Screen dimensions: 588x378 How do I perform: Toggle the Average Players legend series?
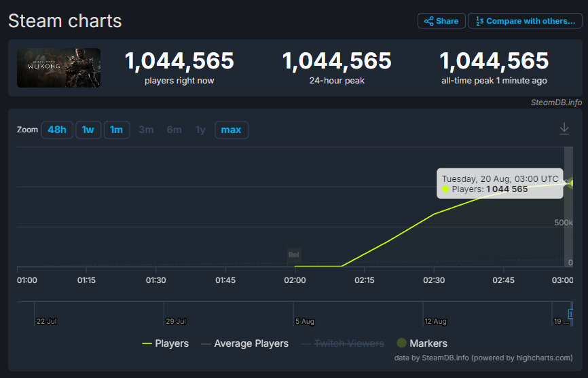[245, 343]
